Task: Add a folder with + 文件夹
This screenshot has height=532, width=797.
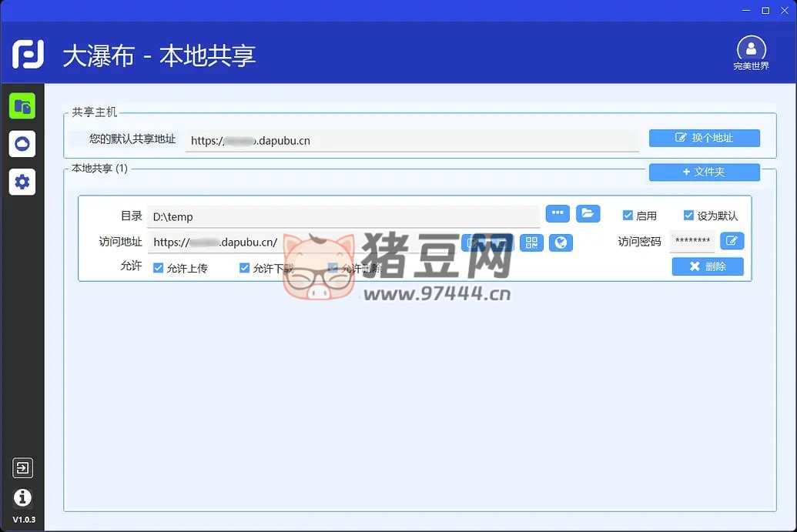Action: pyautogui.click(x=705, y=172)
